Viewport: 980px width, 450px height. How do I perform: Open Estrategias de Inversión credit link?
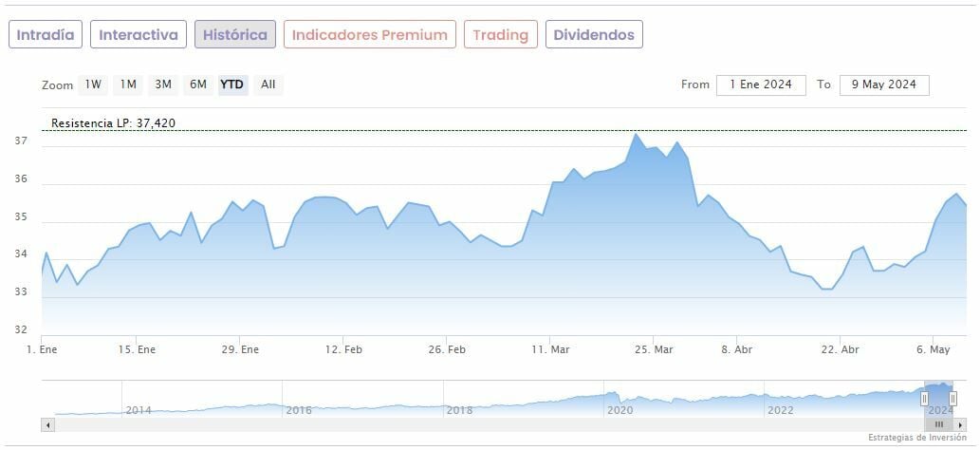click(917, 438)
